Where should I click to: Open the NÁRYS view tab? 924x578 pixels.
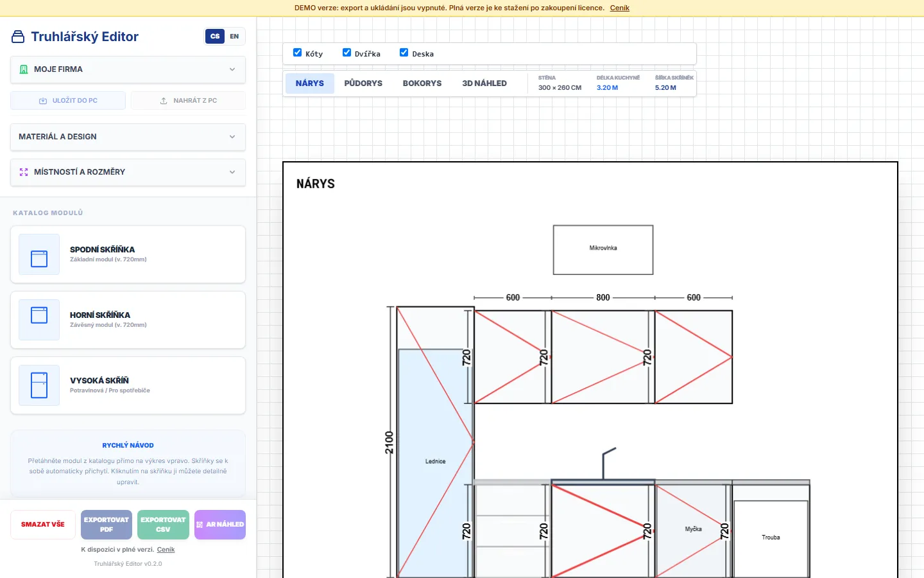coord(310,83)
